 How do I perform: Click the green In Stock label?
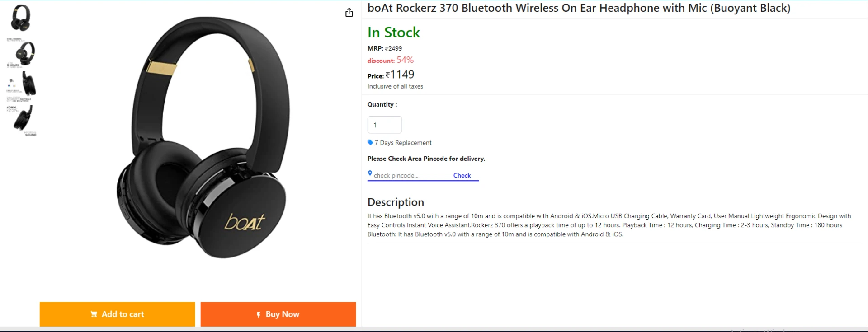(394, 33)
